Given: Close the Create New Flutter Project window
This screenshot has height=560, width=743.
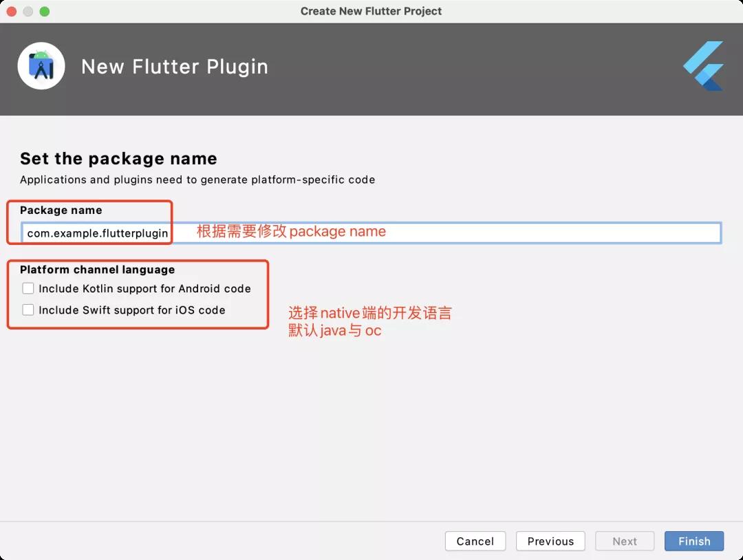Looking at the screenshot, I should pyautogui.click(x=12, y=12).
